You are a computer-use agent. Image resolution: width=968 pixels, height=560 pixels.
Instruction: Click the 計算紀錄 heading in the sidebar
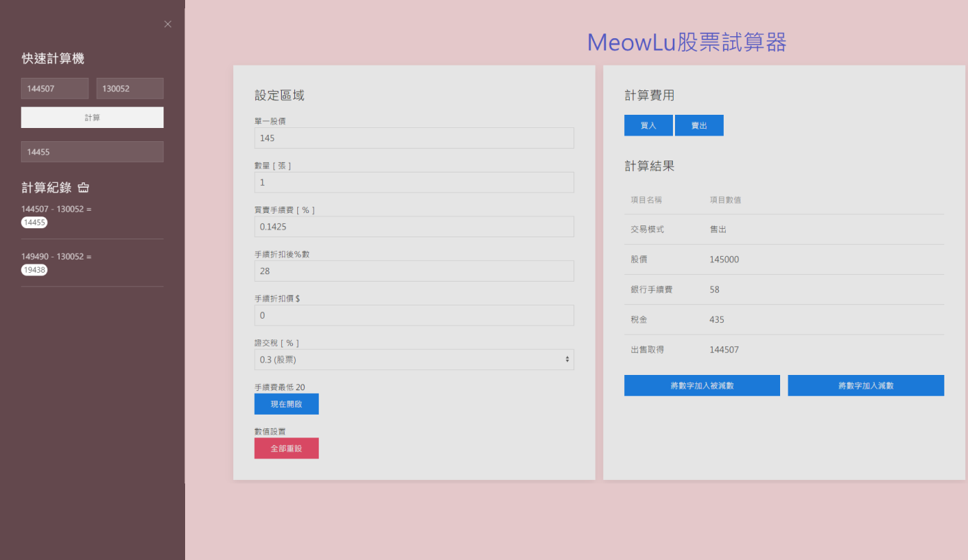coord(47,188)
